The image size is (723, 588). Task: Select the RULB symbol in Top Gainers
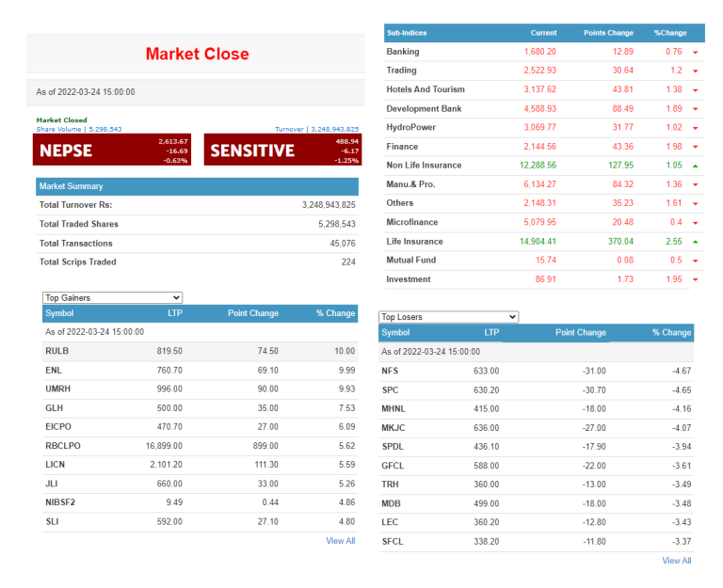pyautogui.click(x=56, y=351)
